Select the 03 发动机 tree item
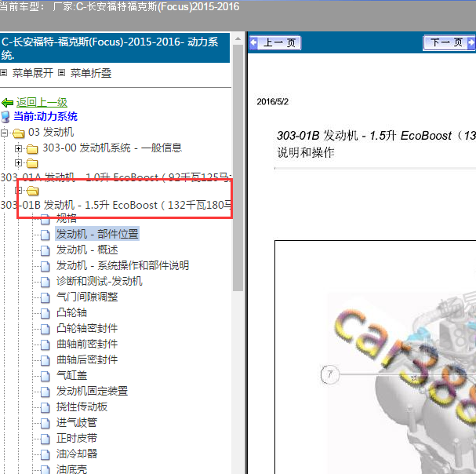The width and height of the screenshot is (476, 474). coord(51,132)
